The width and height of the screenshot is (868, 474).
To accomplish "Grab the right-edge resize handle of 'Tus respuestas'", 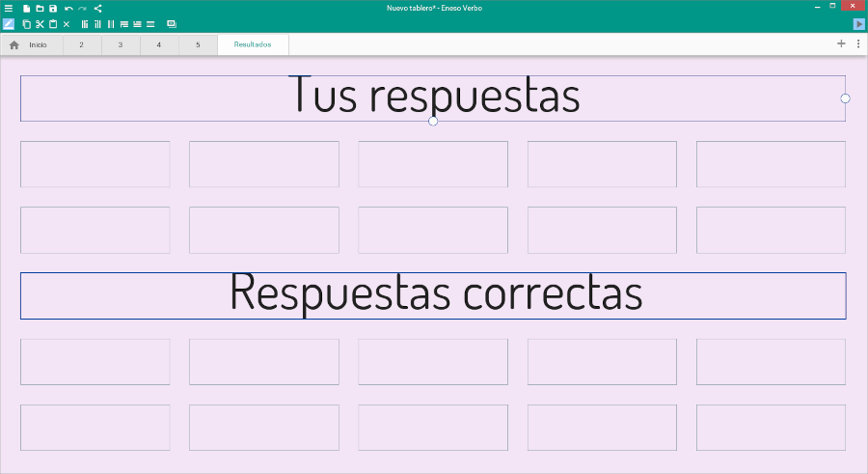I will [845, 98].
